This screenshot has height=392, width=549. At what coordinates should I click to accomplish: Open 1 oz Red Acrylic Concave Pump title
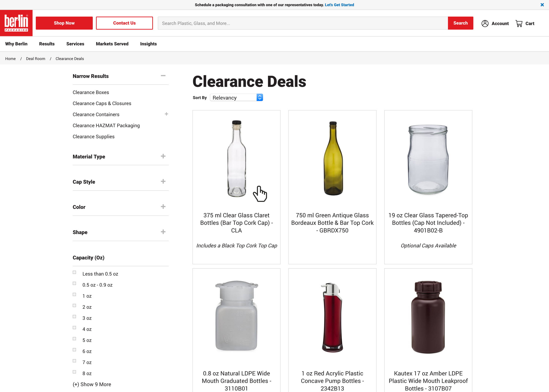332,381
